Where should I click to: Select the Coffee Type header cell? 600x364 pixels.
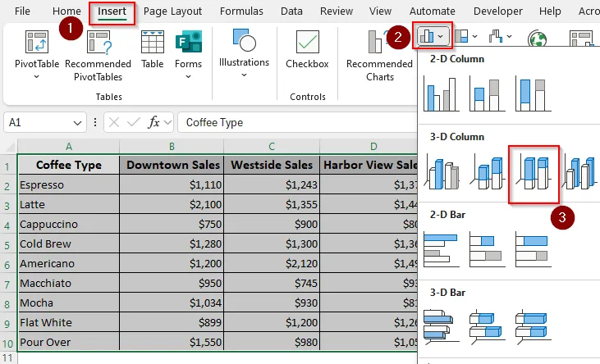tap(69, 165)
